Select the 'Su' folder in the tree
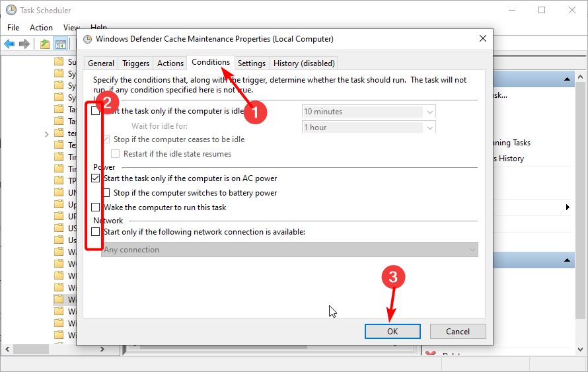This screenshot has width=588, height=372. point(65,61)
